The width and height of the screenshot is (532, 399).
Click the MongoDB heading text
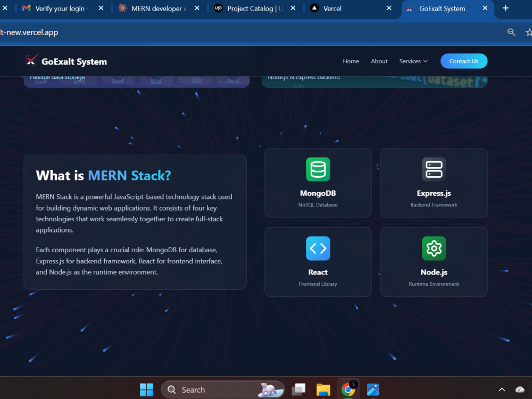[318, 193]
